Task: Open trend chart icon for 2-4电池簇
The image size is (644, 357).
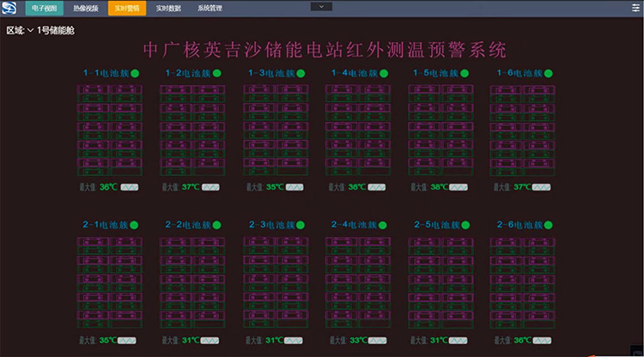Action: coord(378,341)
